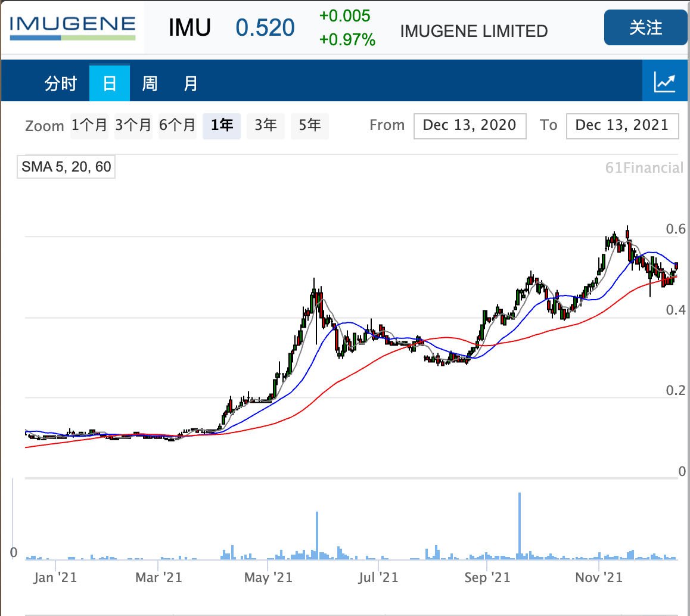Image resolution: width=690 pixels, height=616 pixels.
Task: Click the SMA 5, 20, 60 legend
Action: [66, 167]
